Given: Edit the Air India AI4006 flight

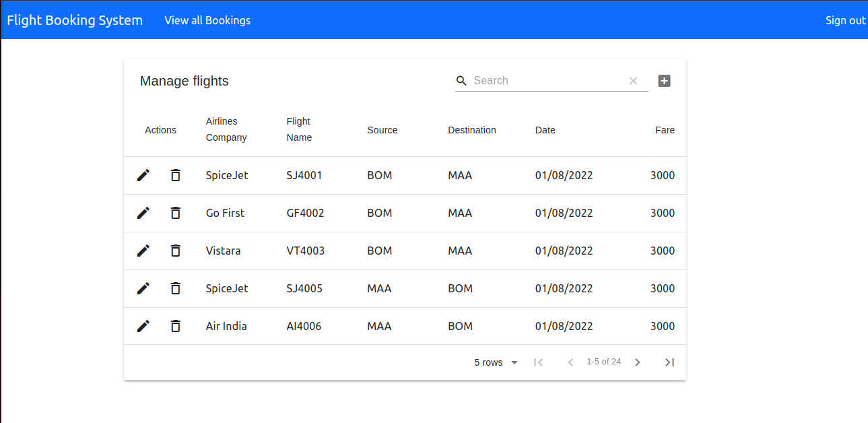Looking at the screenshot, I should click(143, 326).
